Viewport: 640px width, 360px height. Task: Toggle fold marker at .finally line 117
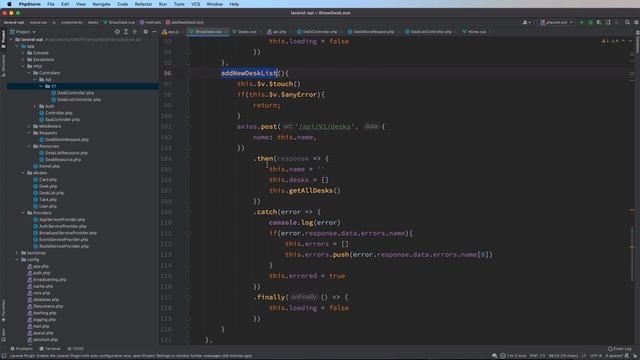pyautogui.click(x=188, y=298)
